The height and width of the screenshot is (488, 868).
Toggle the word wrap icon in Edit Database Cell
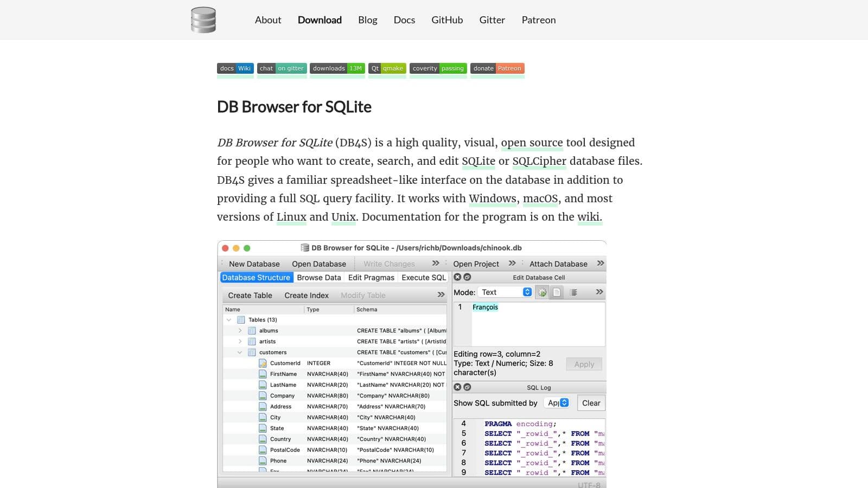(x=573, y=292)
